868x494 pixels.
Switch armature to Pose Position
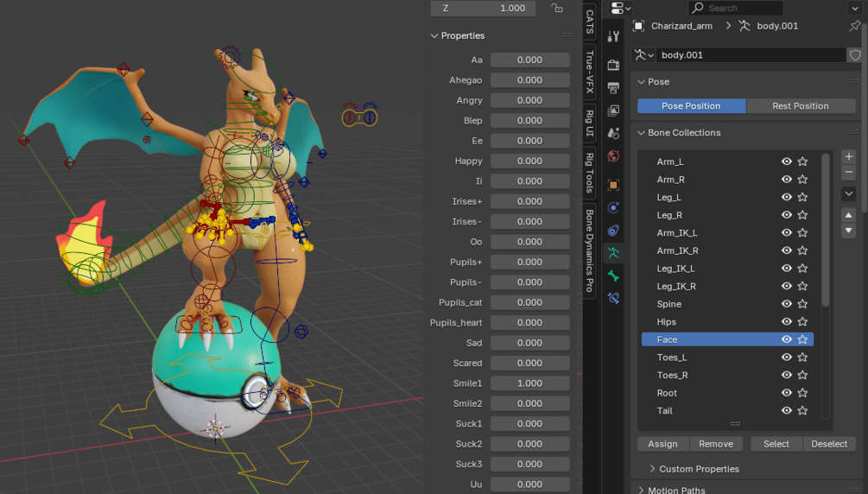pos(692,105)
